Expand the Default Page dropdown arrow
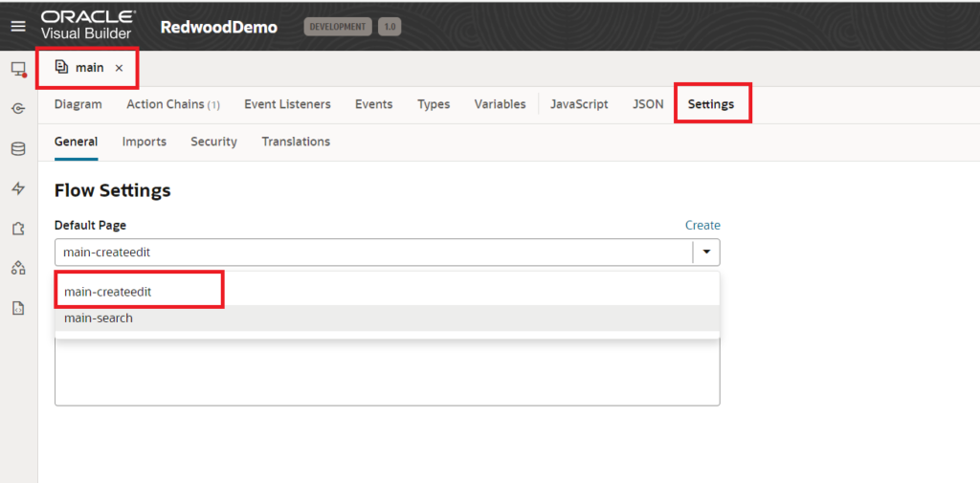980x483 pixels. (x=706, y=252)
